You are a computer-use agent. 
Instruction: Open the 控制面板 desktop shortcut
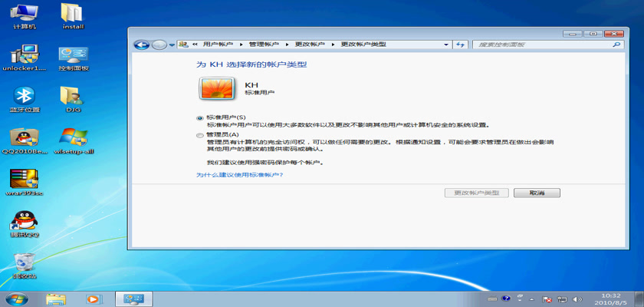pos(74,55)
